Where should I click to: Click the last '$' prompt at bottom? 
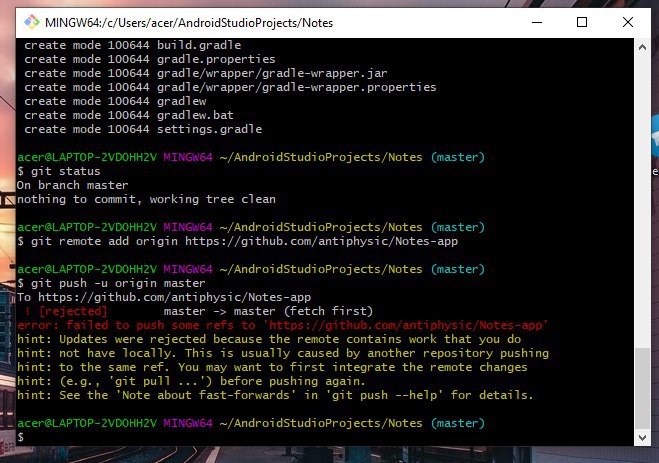21,437
